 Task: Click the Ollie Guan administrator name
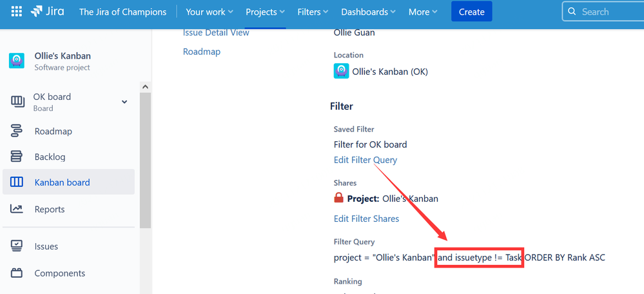pos(354,32)
